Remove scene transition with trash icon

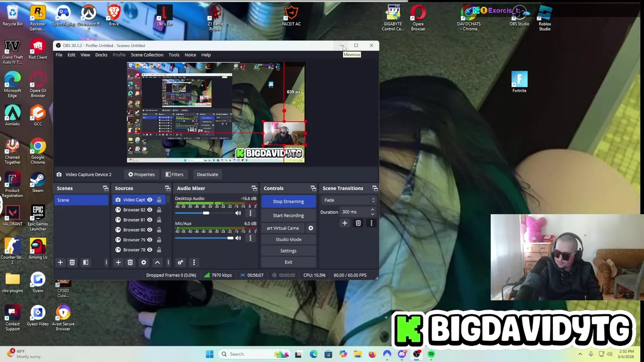click(358, 223)
